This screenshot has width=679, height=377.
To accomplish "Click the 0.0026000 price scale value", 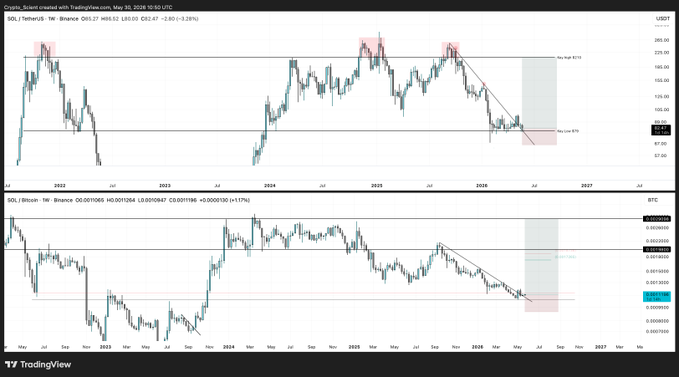I will (x=657, y=227).
